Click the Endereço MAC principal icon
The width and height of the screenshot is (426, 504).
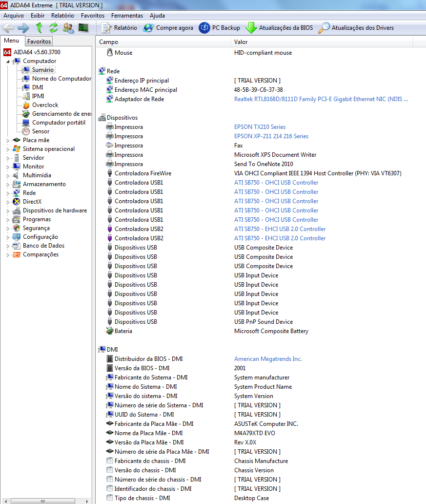(x=110, y=90)
